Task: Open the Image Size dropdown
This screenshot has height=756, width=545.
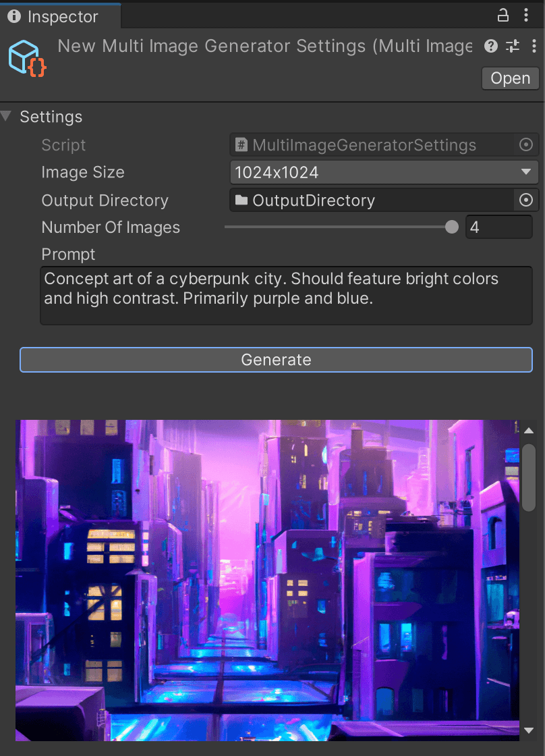Action: coord(384,172)
